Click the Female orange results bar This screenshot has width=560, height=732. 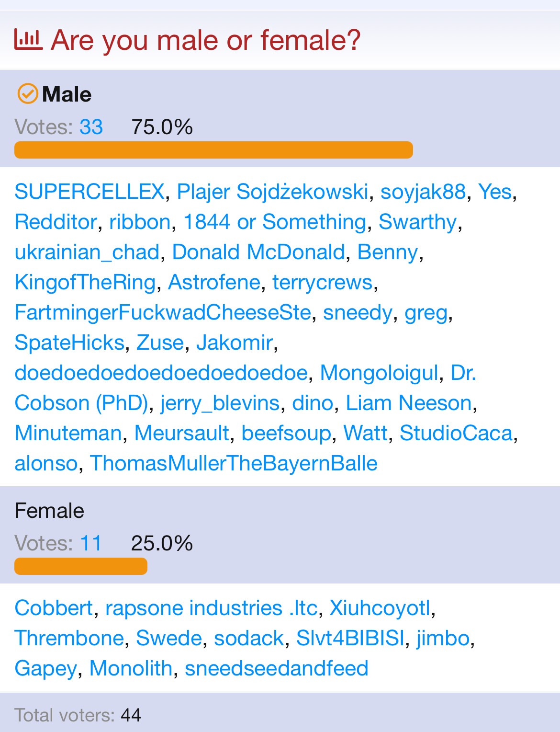pyautogui.click(x=81, y=566)
